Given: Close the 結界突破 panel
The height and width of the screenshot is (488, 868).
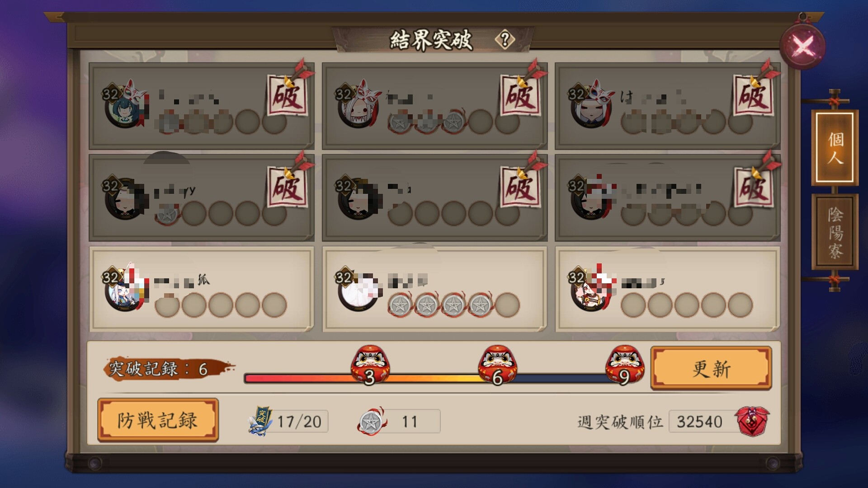Looking at the screenshot, I should [803, 46].
